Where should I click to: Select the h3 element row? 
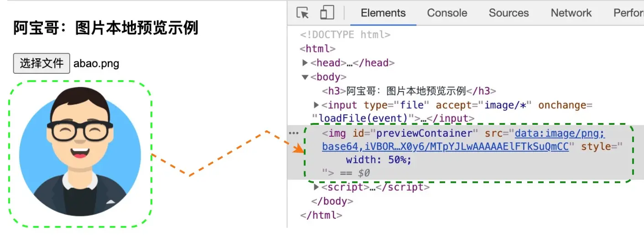(409, 91)
